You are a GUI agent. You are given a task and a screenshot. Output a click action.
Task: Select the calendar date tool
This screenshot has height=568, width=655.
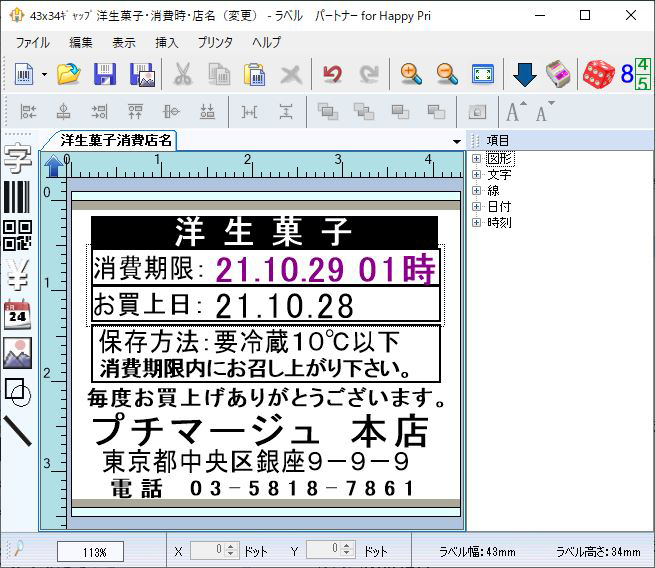coord(17,314)
